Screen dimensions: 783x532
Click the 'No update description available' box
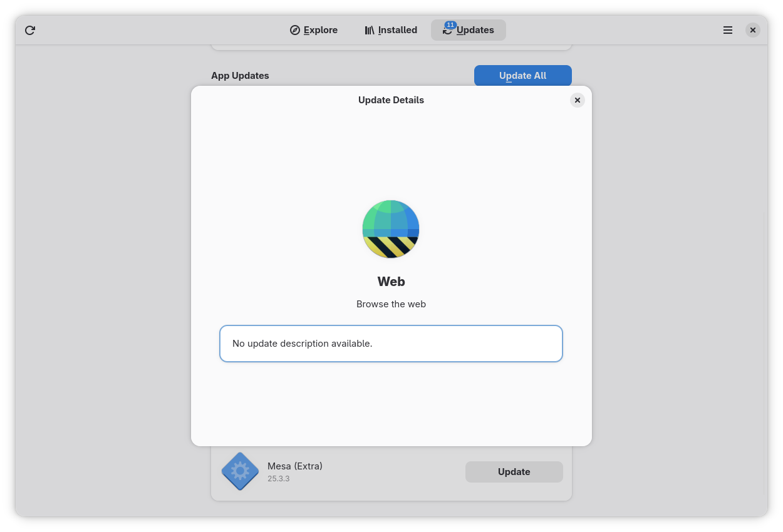coord(391,344)
